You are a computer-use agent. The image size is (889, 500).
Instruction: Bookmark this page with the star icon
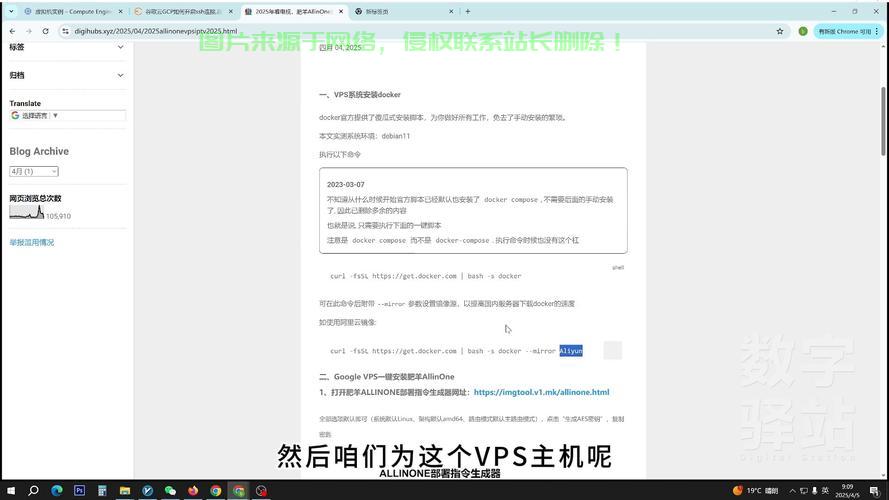click(x=780, y=31)
